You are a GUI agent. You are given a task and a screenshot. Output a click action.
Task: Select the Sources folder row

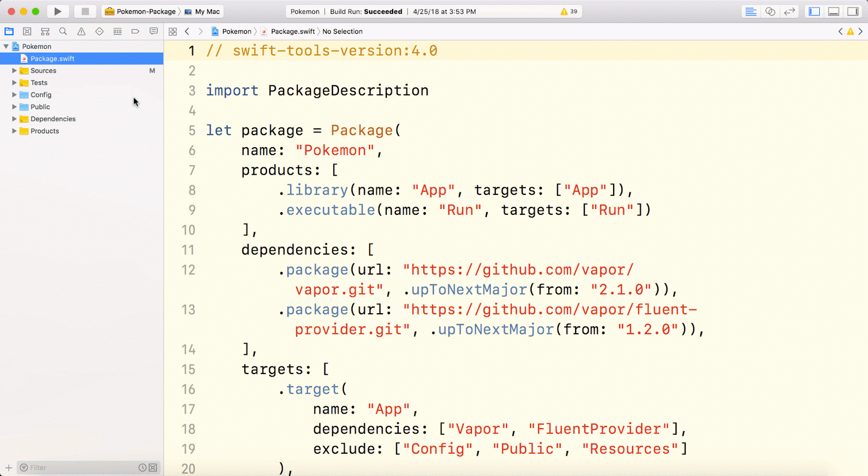81,71
